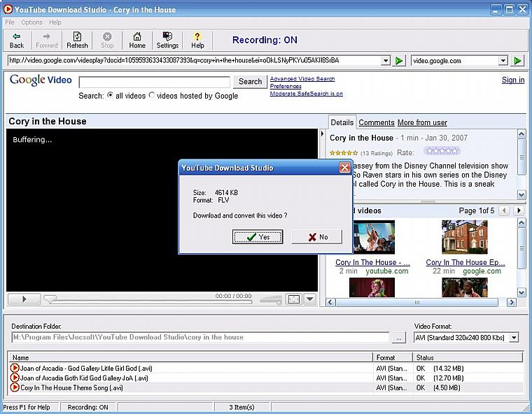The image size is (532, 414).
Task: Go back with the Back toolbar button
Action: coord(17,41)
